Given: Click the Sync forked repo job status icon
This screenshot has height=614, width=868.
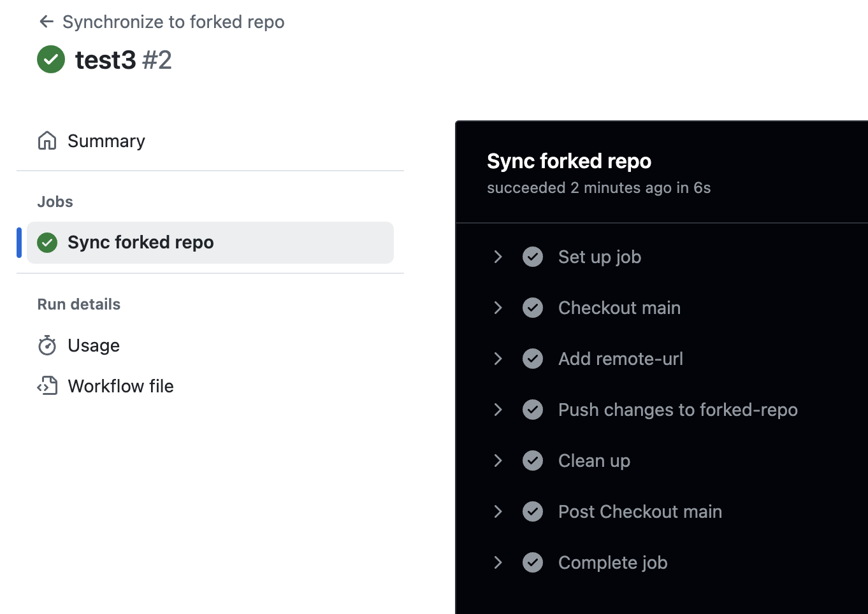Looking at the screenshot, I should 47,243.
